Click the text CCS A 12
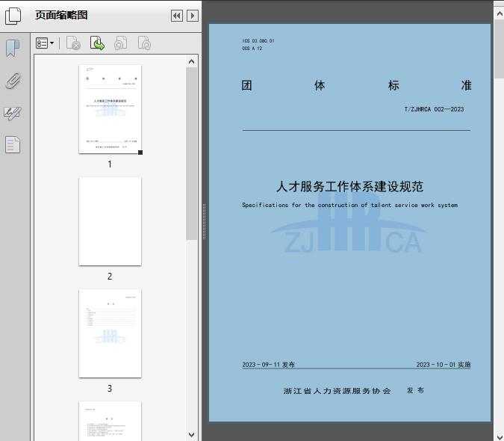Image resolution: width=504 pixels, height=441 pixels. (252, 49)
